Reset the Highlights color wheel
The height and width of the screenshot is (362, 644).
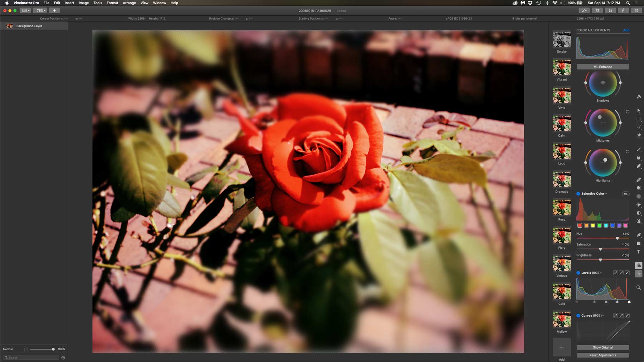628,152
